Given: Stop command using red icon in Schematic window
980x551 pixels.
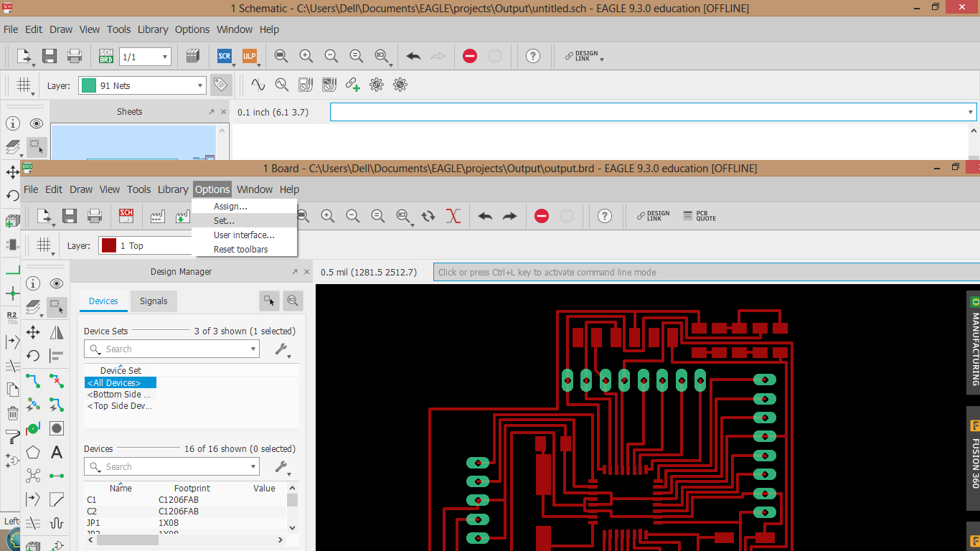Looking at the screenshot, I should pos(470,56).
